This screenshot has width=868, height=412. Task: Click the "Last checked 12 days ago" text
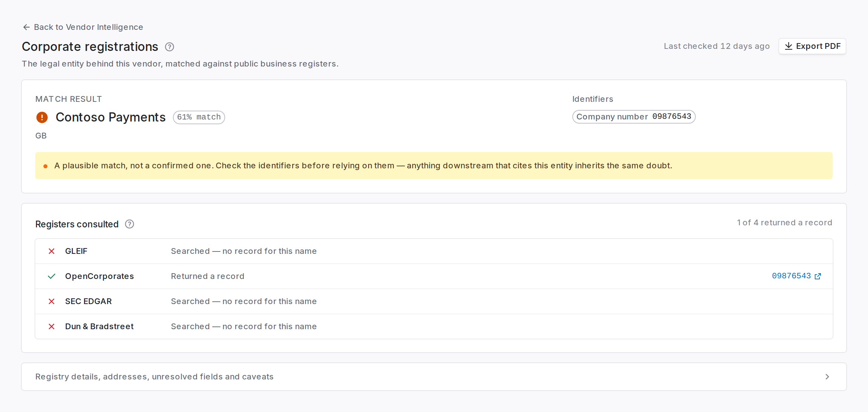[x=716, y=46]
